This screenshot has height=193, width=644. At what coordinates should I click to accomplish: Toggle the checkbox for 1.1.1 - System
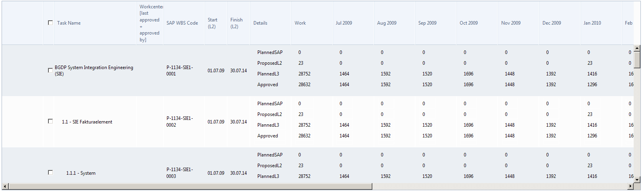click(x=50, y=172)
